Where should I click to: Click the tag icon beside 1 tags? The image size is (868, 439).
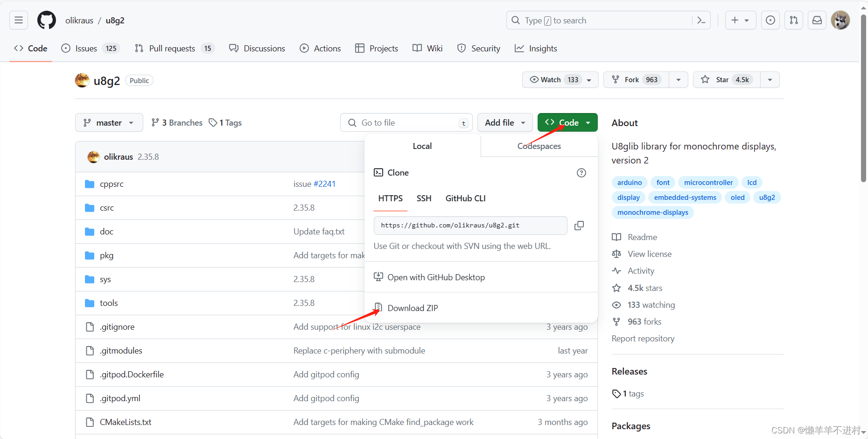coord(616,394)
